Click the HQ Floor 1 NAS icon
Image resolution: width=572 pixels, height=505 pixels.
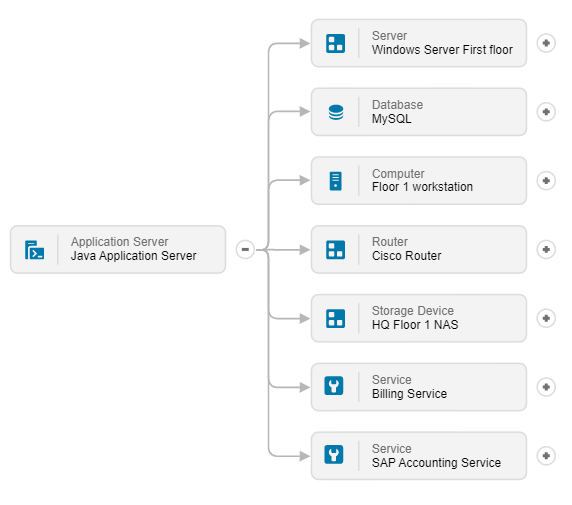click(x=335, y=319)
